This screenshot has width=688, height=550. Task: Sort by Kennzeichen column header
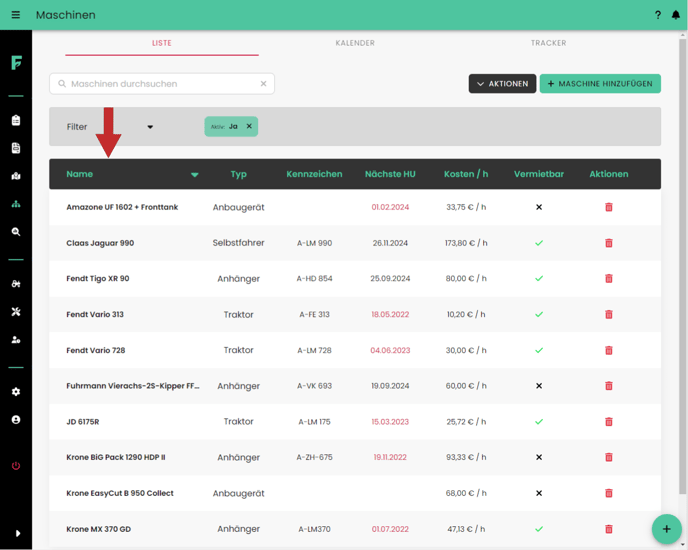314,174
